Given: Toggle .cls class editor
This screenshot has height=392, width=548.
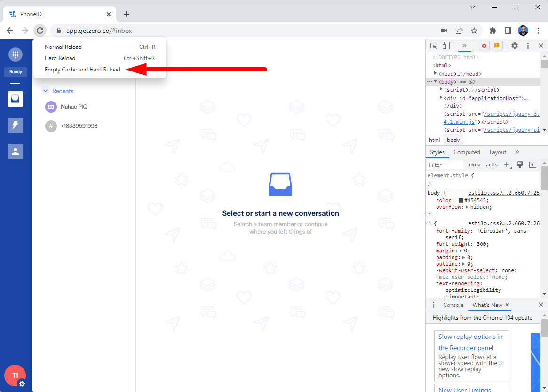Looking at the screenshot, I should [x=492, y=165].
